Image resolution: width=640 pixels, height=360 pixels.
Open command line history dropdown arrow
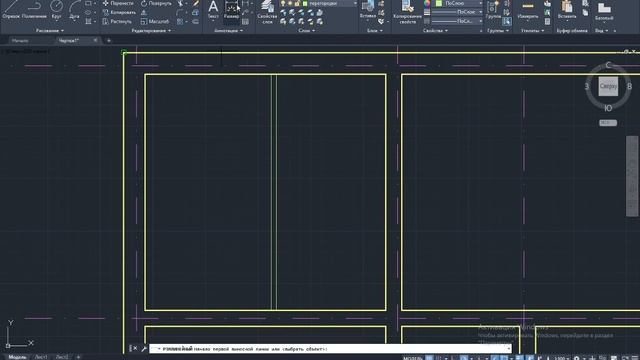coord(509,349)
